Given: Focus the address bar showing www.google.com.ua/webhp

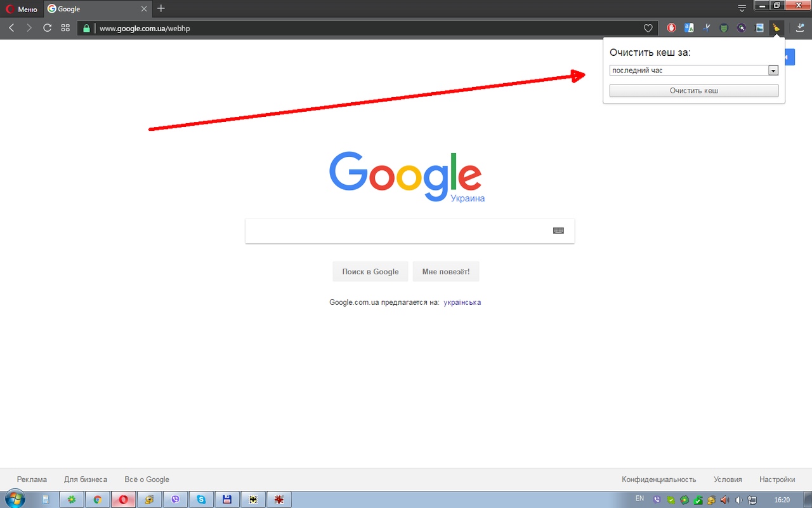Looking at the screenshot, I should 368,28.
